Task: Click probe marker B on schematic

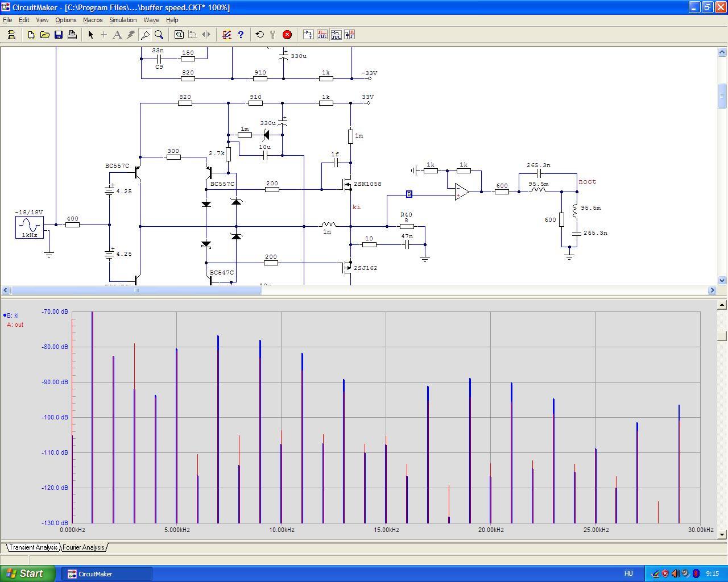Action: pyautogui.click(x=409, y=194)
